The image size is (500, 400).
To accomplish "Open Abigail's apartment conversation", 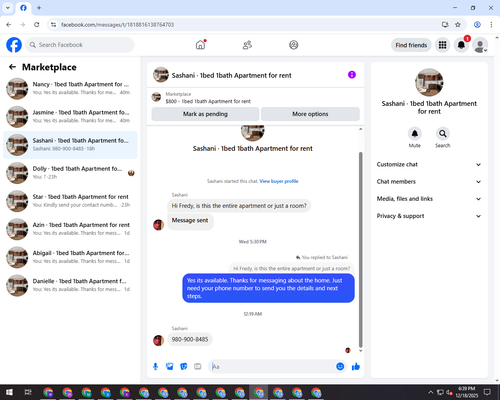I will (70, 257).
